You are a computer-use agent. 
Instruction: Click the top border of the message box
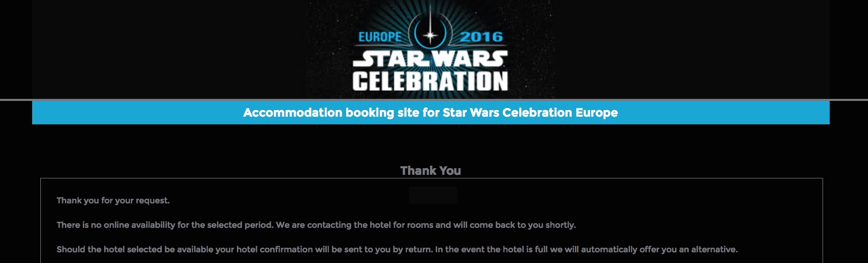click(x=431, y=178)
